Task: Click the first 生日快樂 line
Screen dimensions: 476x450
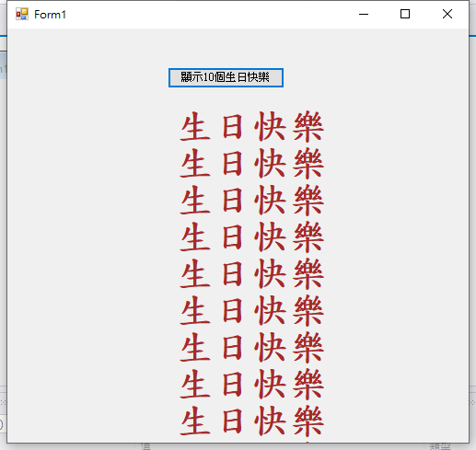Action: click(251, 127)
